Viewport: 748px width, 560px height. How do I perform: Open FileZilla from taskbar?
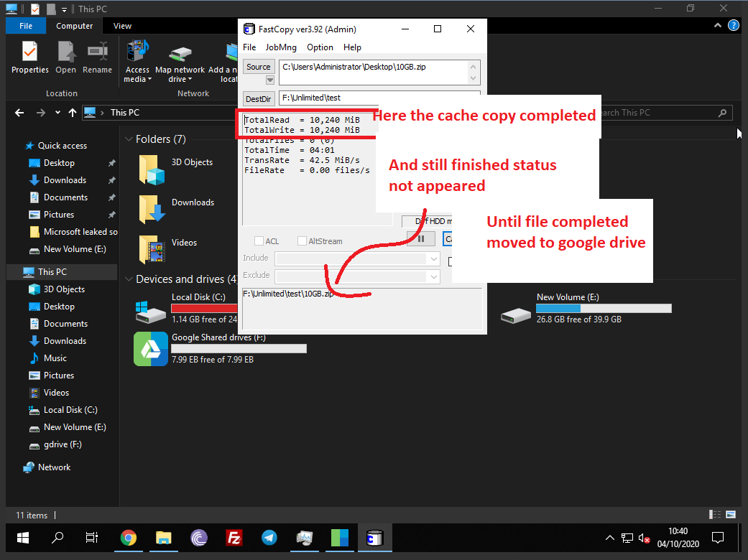point(234,538)
